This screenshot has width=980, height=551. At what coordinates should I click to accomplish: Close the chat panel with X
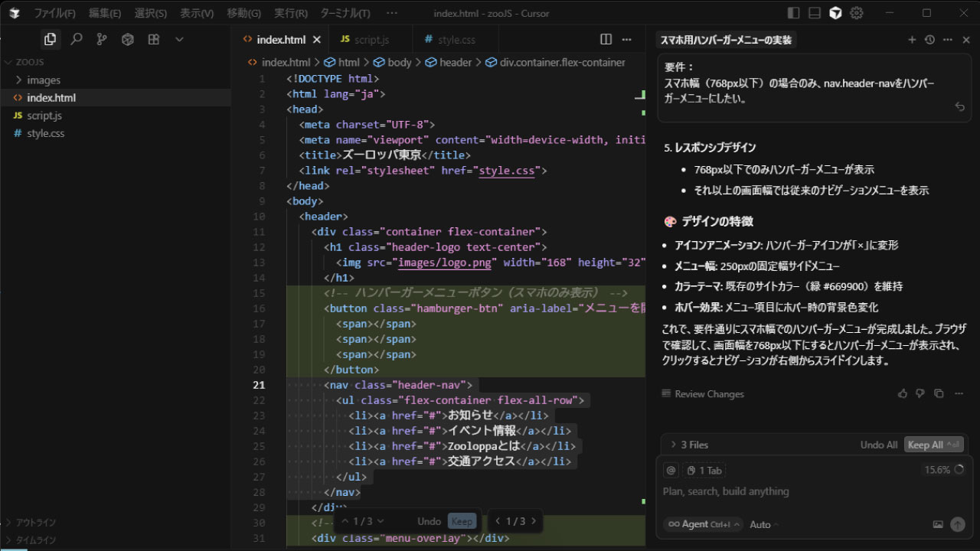(x=966, y=40)
